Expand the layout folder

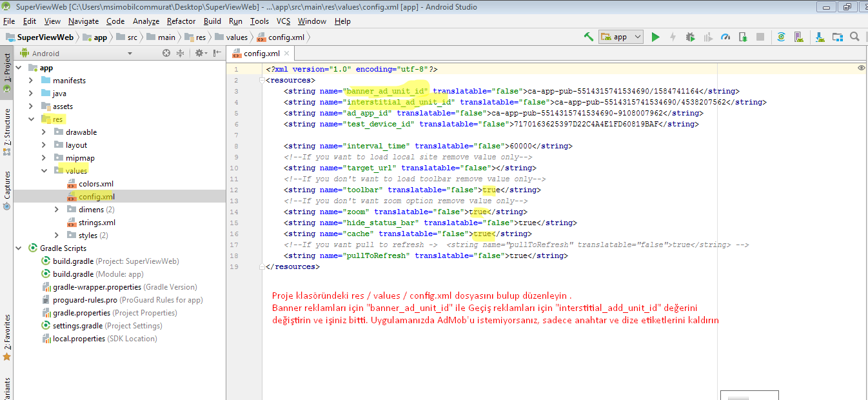point(44,145)
